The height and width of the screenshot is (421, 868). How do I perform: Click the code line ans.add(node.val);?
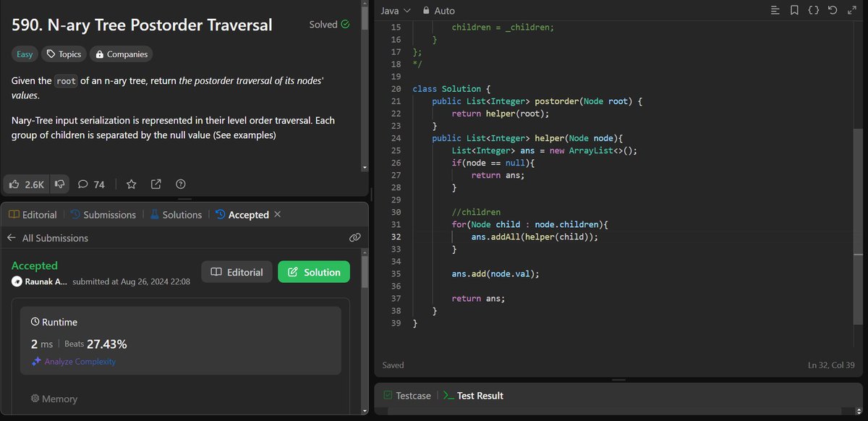coord(495,273)
